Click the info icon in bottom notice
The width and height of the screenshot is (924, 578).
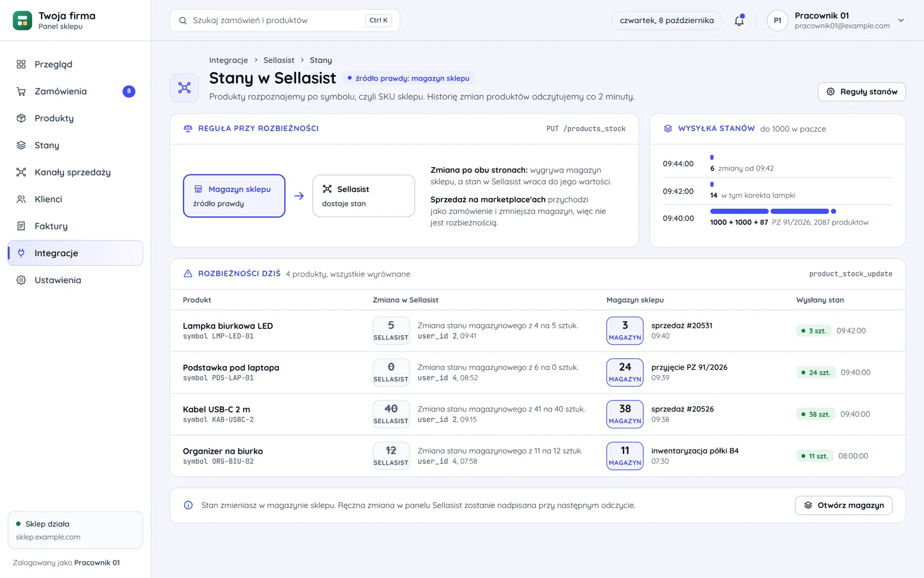tap(188, 505)
